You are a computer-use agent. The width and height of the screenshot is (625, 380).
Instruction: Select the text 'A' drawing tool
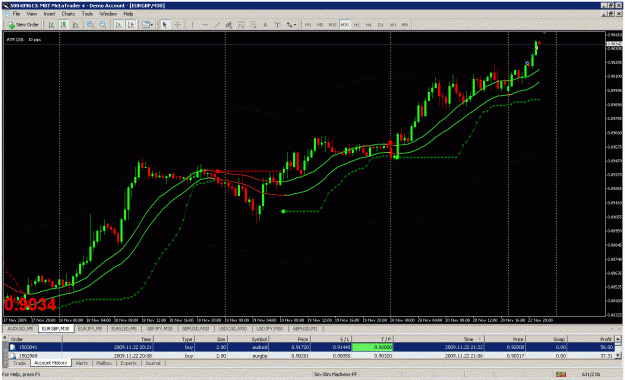click(265, 25)
